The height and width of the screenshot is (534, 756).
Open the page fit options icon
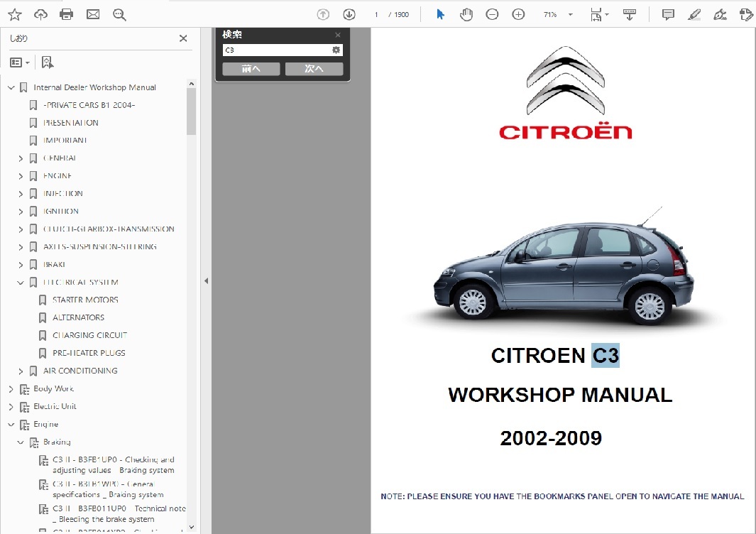(x=596, y=15)
